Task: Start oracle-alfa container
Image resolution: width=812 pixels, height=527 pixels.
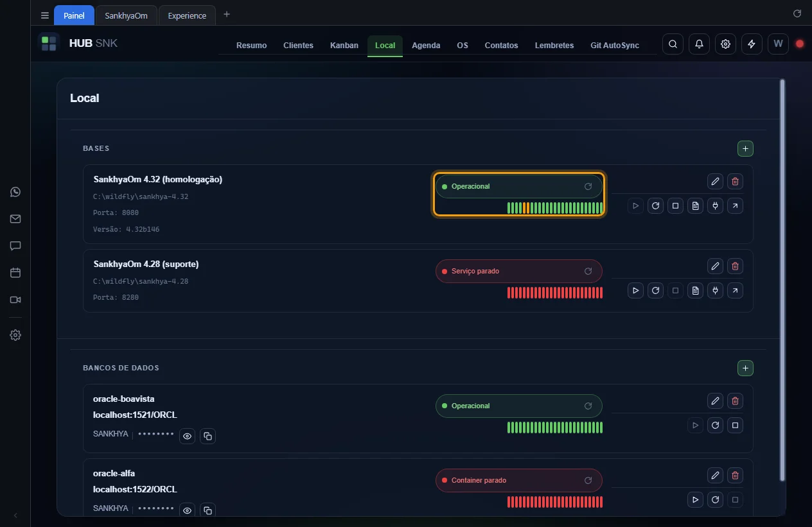Action: click(695, 499)
